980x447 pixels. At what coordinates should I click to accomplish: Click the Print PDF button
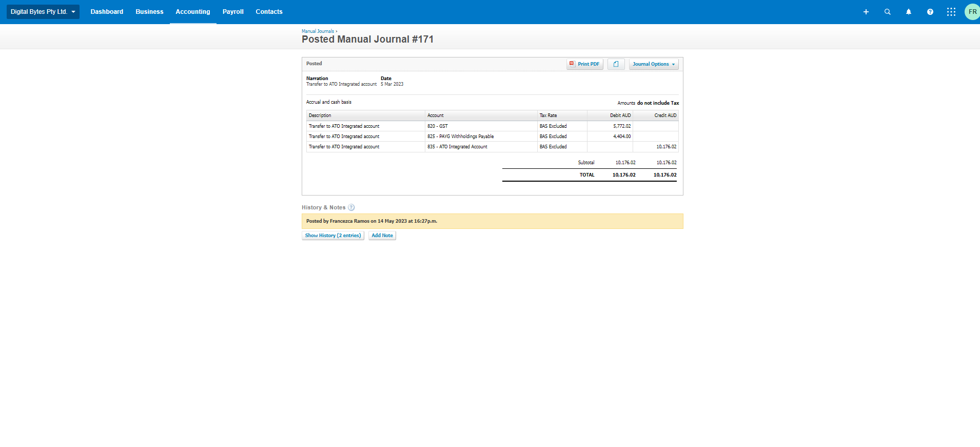coord(585,64)
